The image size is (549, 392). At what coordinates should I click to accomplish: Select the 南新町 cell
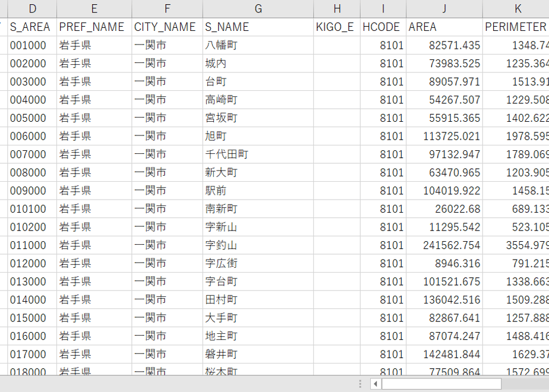coord(258,209)
